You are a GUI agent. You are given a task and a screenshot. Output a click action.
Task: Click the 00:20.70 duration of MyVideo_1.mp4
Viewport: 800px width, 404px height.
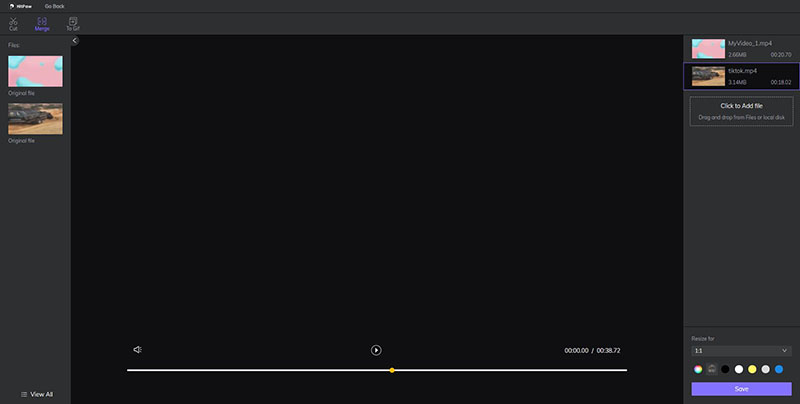[781, 55]
